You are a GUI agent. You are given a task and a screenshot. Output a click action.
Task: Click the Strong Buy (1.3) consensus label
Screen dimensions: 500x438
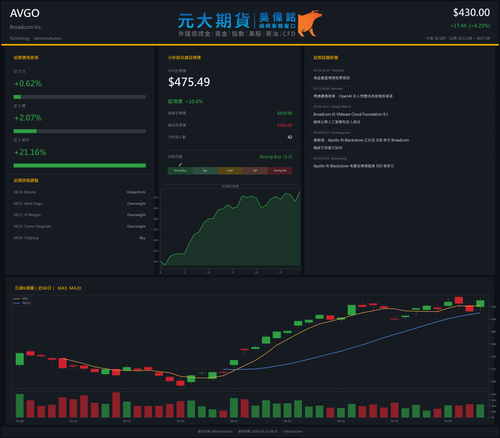(x=276, y=157)
